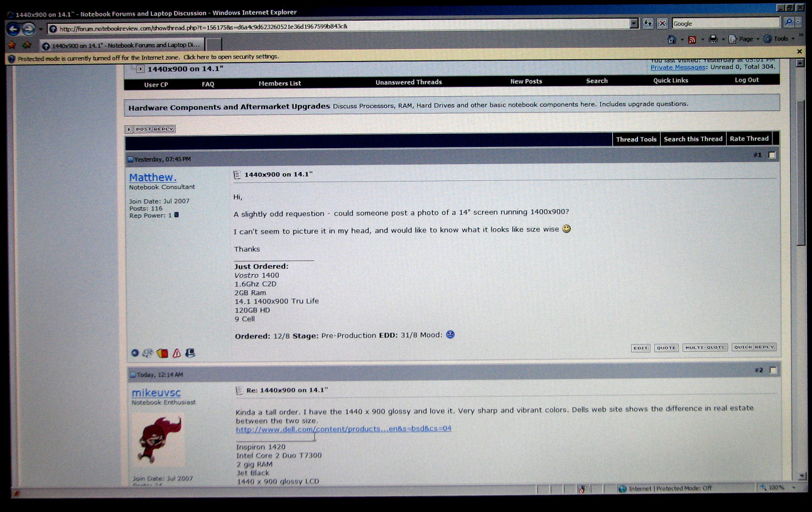
Task: Click the browser Forward arrow button
Action: (28, 29)
